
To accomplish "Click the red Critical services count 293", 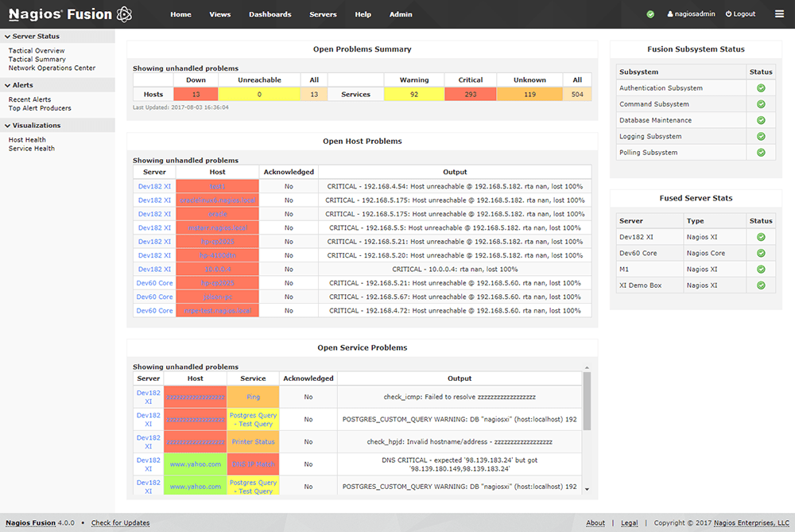I will tap(470, 95).
